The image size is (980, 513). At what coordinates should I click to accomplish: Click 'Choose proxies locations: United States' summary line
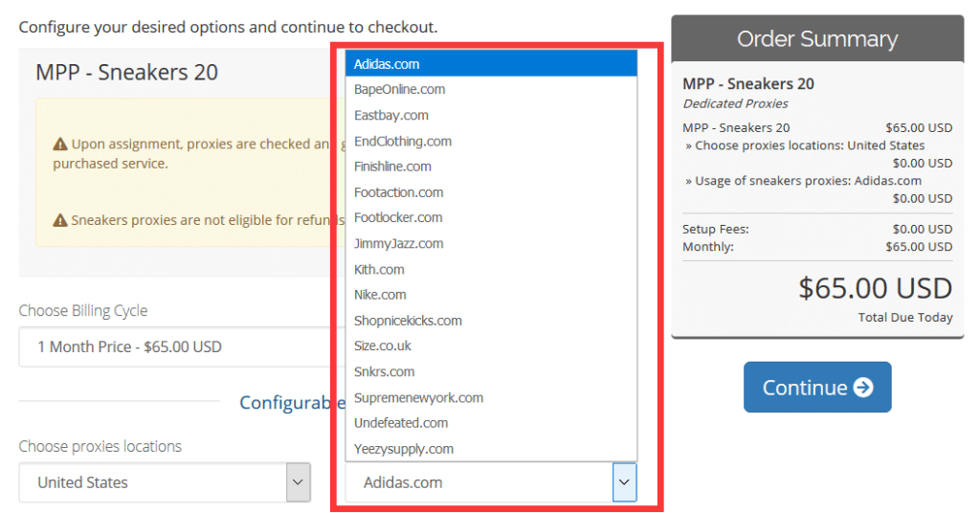point(805,145)
